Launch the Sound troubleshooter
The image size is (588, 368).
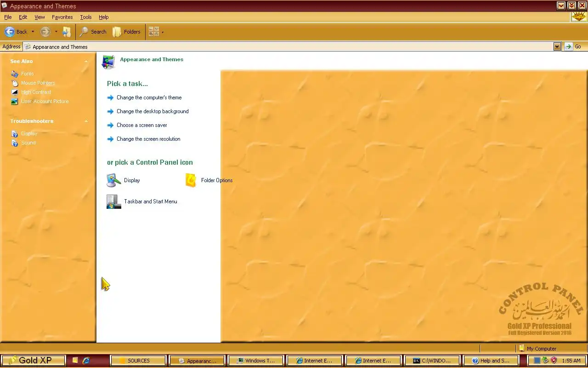pos(28,143)
